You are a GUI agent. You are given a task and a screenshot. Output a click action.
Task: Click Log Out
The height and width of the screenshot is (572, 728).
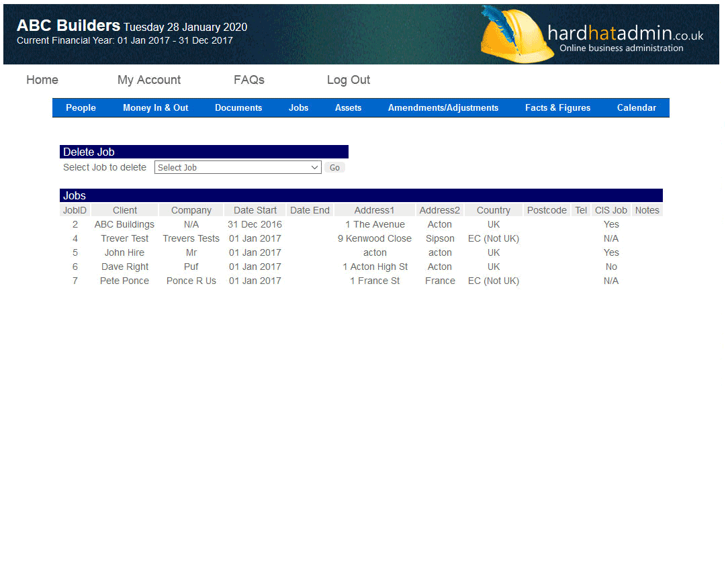click(x=349, y=80)
